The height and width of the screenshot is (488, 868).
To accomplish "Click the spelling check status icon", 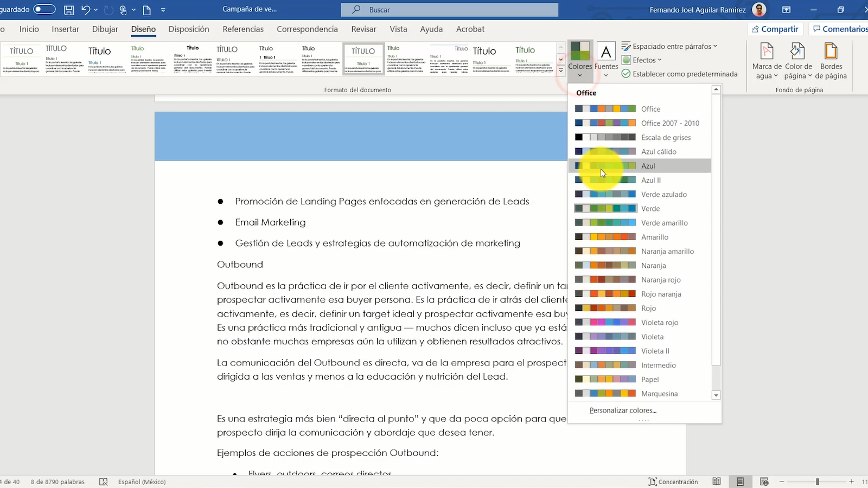I will [104, 481].
